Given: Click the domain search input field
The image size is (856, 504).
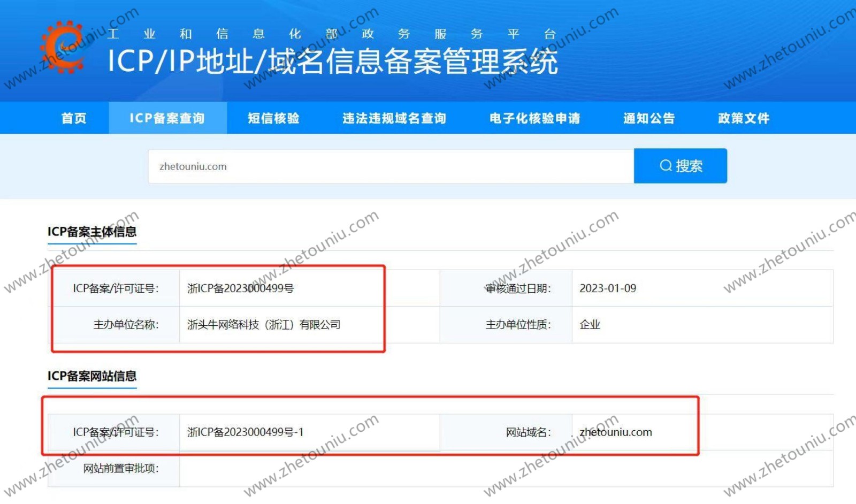Looking at the screenshot, I should point(391,166).
